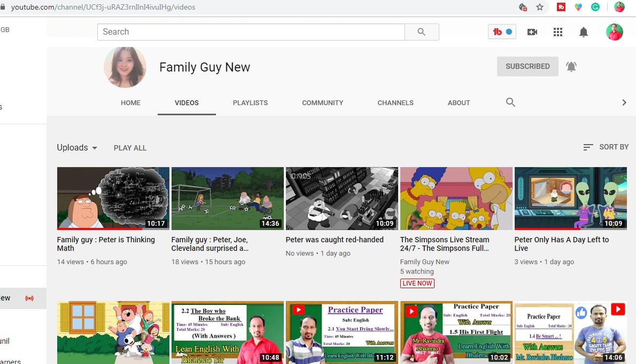The image size is (636, 364).
Task: Open the soccer field Family Guy thumbnail
Action: point(228,199)
